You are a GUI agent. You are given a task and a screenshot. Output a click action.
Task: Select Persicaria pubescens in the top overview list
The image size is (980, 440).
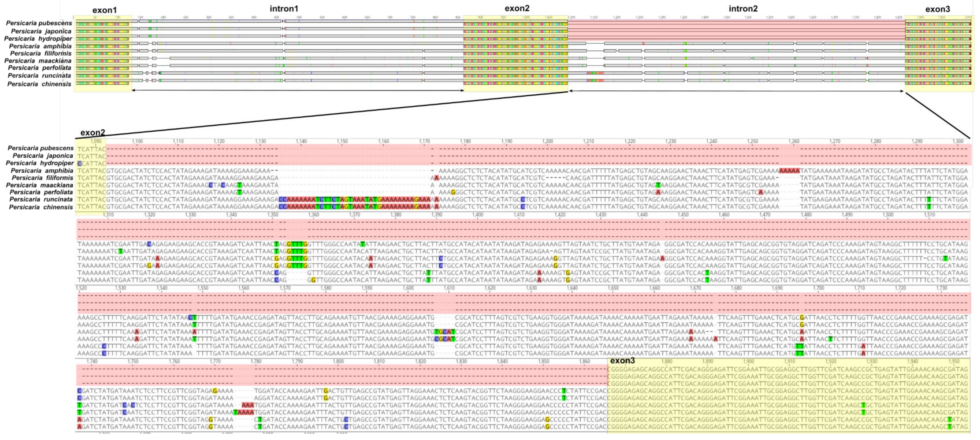click(x=39, y=23)
